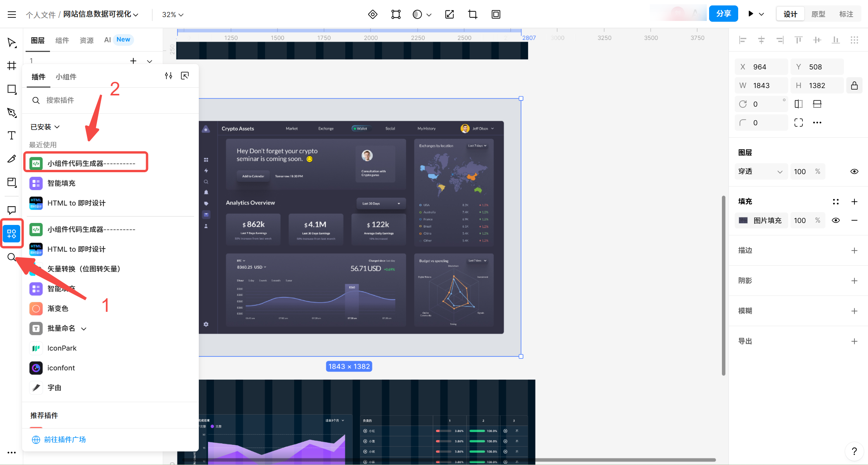The width and height of the screenshot is (868, 465).
Task: Click the Search icon in left toolbar
Action: point(12,257)
